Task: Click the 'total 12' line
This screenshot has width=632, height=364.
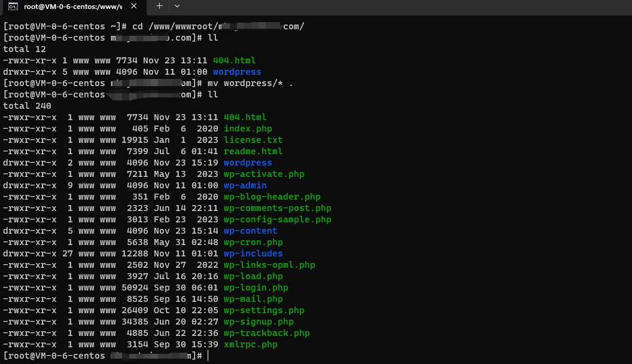Action: click(x=24, y=49)
